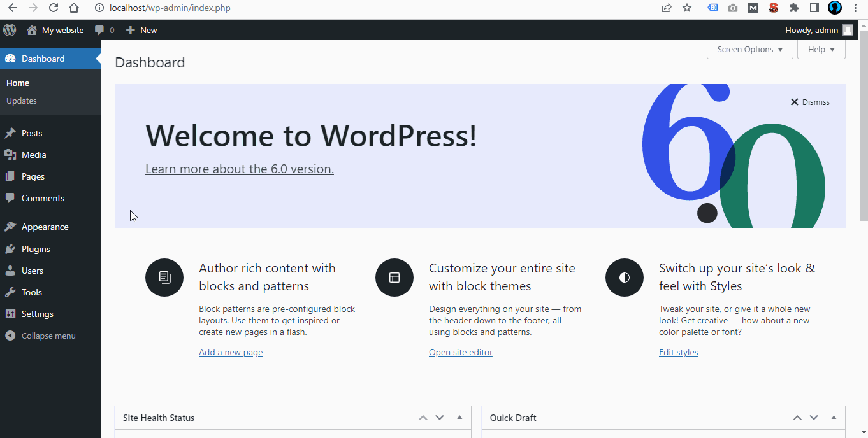This screenshot has width=868, height=438.
Task: Open Learn more about the 6.0 version
Action: click(240, 169)
